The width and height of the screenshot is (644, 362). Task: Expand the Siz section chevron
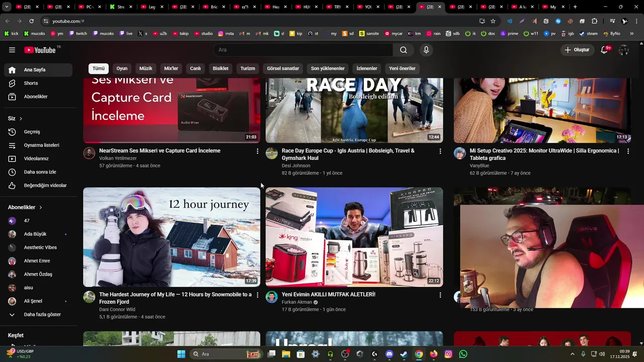tap(21, 119)
